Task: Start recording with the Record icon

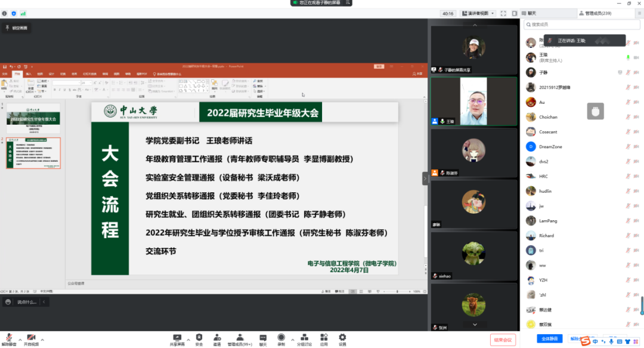Action: (281, 338)
